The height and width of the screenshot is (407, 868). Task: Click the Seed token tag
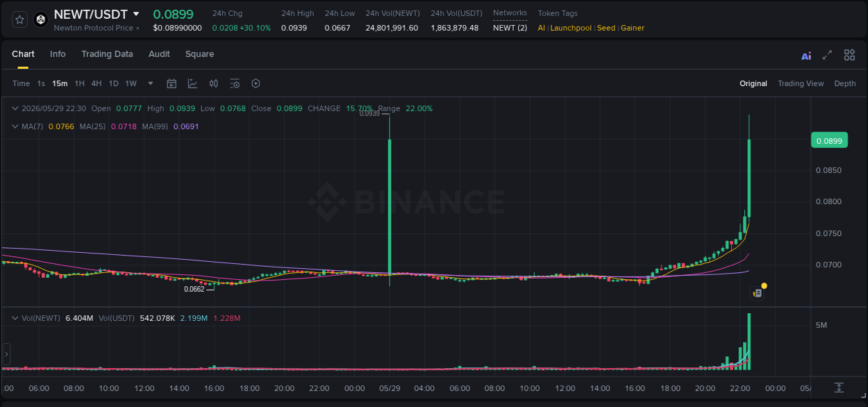(606, 28)
